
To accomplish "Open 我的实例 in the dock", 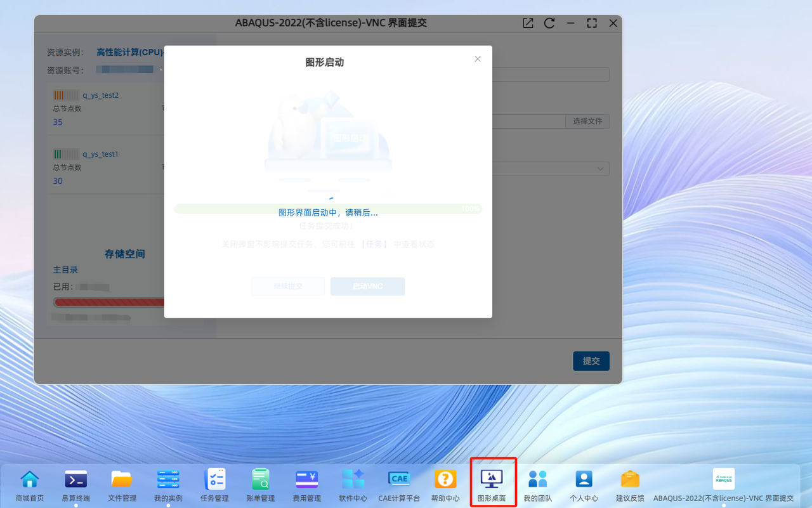I will 168,479.
